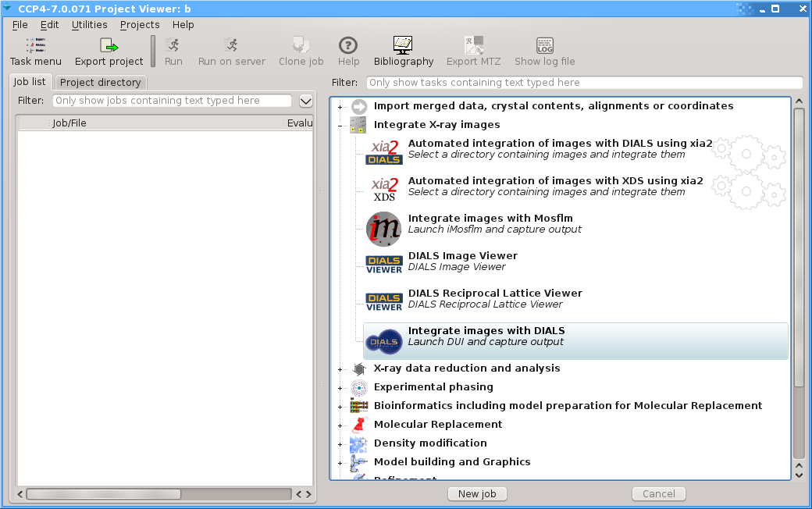Click the Molecular Replacement category icon
The width and height of the screenshot is (812, 509).
[359, 425]
